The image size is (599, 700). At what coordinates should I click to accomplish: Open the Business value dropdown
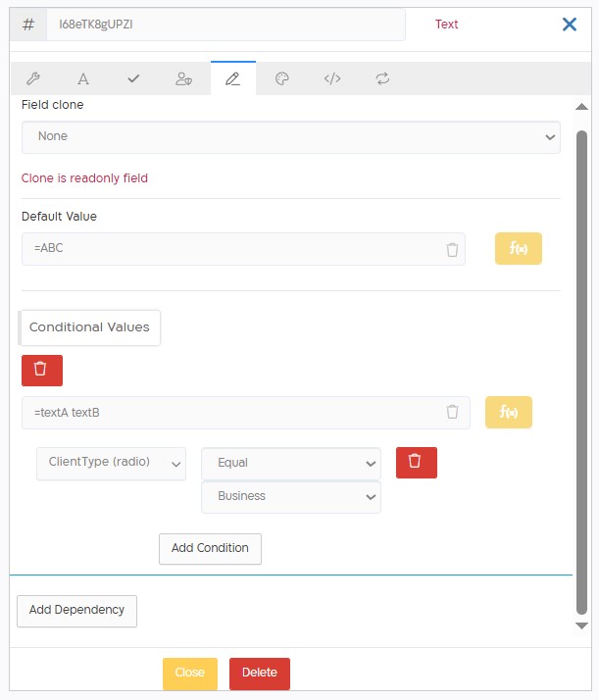click(291, 497)
